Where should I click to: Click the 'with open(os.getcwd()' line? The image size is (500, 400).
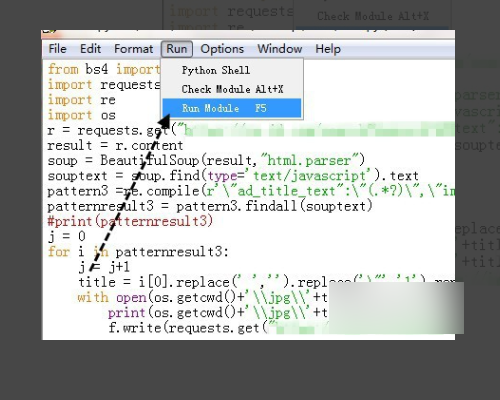coord(202,297)
